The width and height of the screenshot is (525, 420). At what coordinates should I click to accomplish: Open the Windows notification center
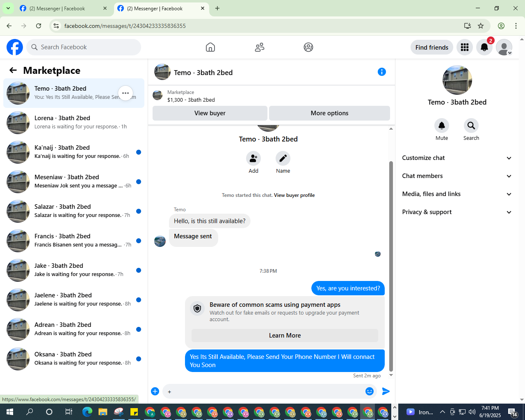tap(512, 412)
